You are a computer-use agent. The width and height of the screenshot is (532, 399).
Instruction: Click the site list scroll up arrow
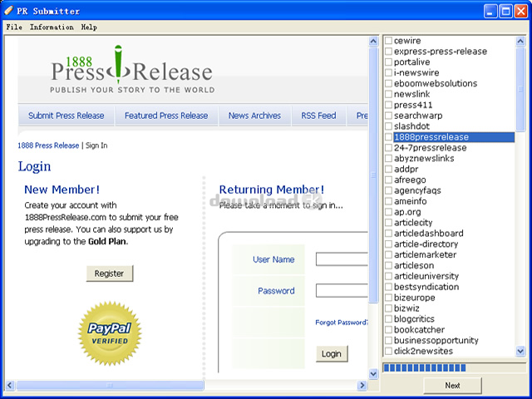pyautogui.click(x=521, y=40)
